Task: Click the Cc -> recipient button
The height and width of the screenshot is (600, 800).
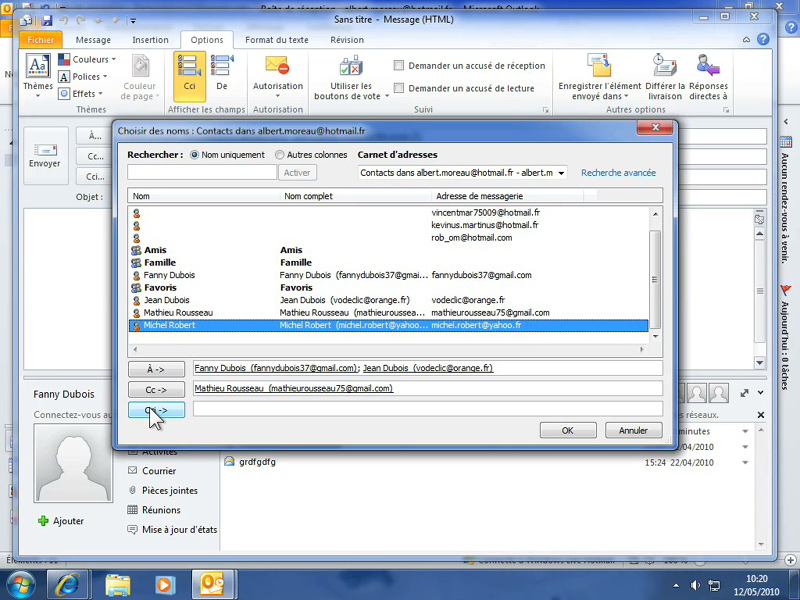Action: (x=156, y=389)
